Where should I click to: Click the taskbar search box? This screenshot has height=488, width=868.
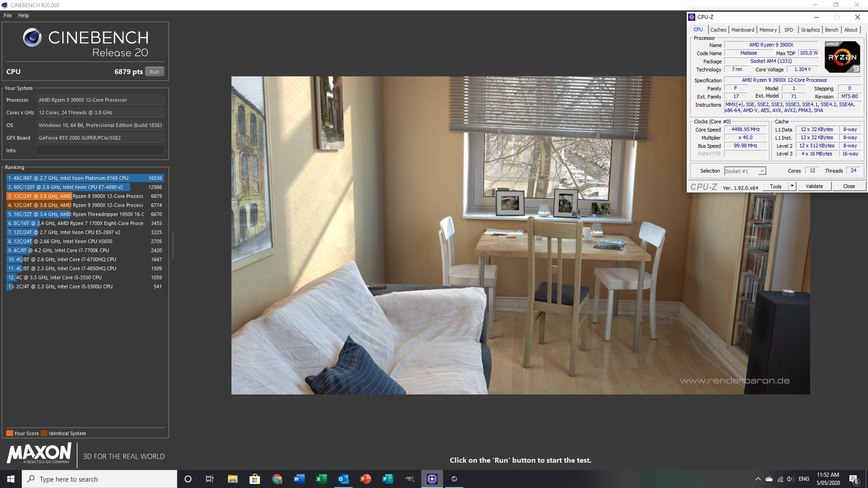click(99, 479)
